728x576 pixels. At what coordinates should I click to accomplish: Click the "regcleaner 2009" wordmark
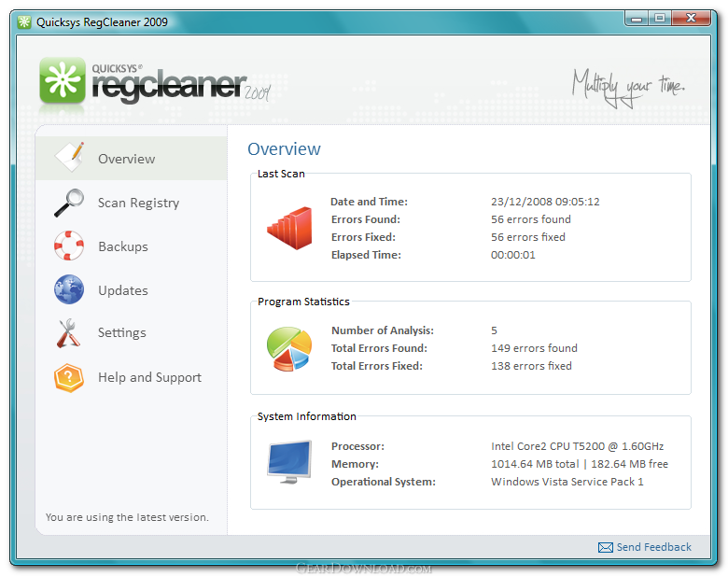181,86
